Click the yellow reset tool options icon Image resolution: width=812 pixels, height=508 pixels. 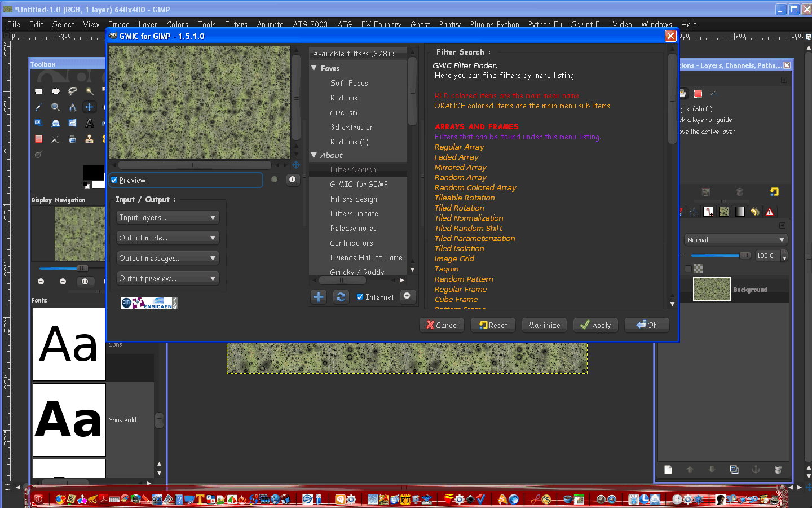[x=774, y=192]
